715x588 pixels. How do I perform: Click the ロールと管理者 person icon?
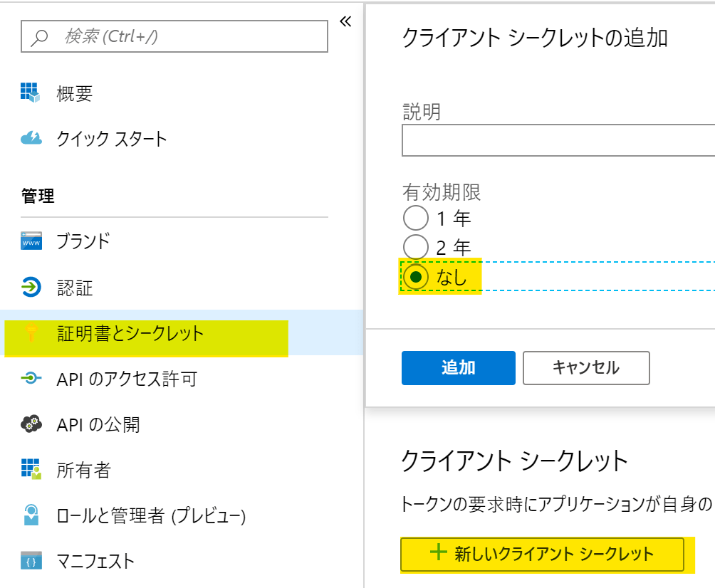pos(31,515)
